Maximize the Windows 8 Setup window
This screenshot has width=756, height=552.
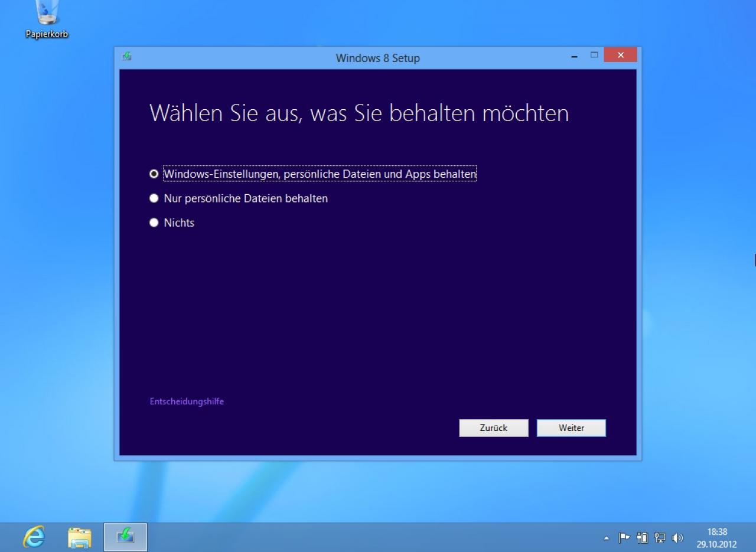point(594,55)
